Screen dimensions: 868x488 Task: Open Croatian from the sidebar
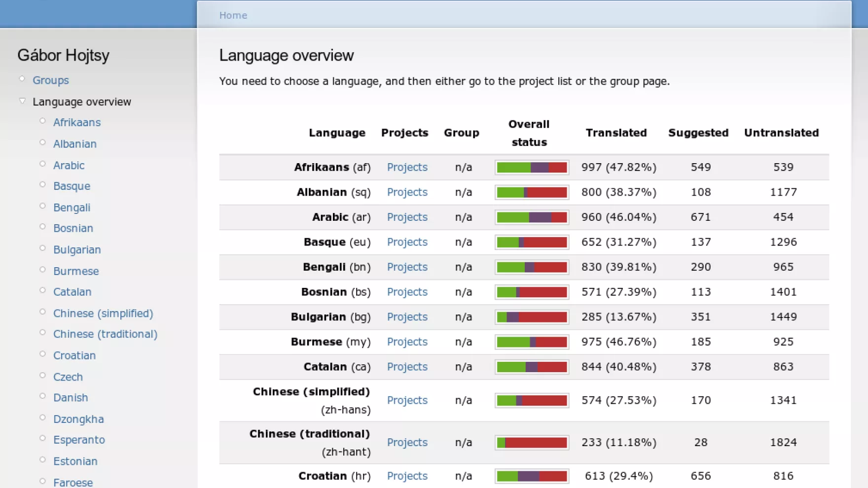tap(75, 355)
